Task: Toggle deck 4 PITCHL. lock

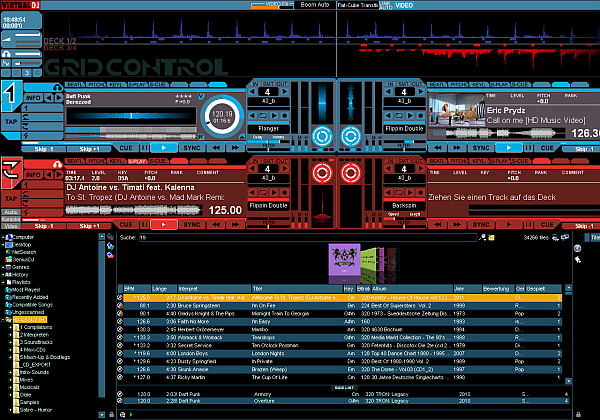Action: tap(458, 161)
